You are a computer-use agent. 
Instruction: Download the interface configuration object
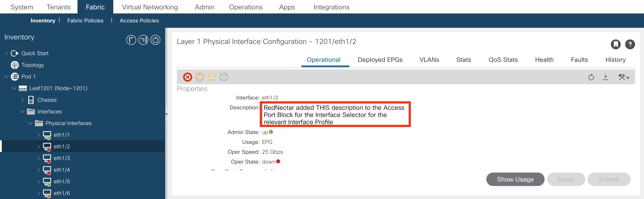click(x=605, y=77)
